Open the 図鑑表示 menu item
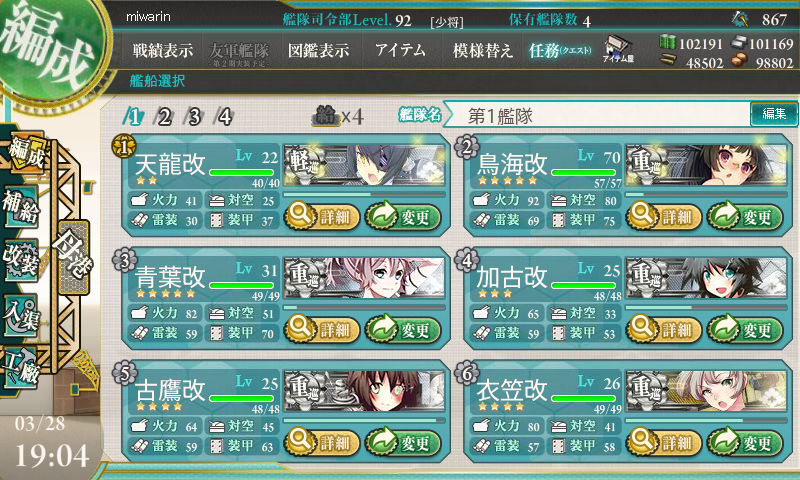 (x=318, y=50)
